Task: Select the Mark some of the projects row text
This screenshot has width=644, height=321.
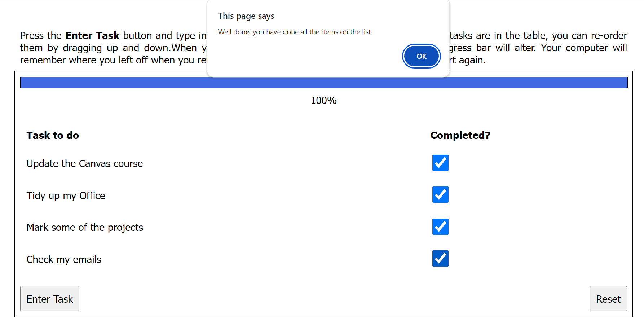Action: [85, 228]
